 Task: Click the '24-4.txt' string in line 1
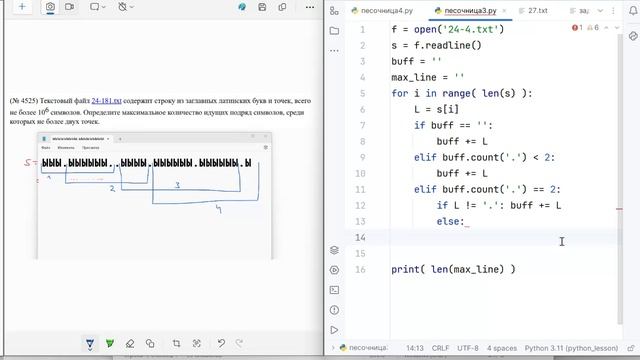(x=471, y=30)
